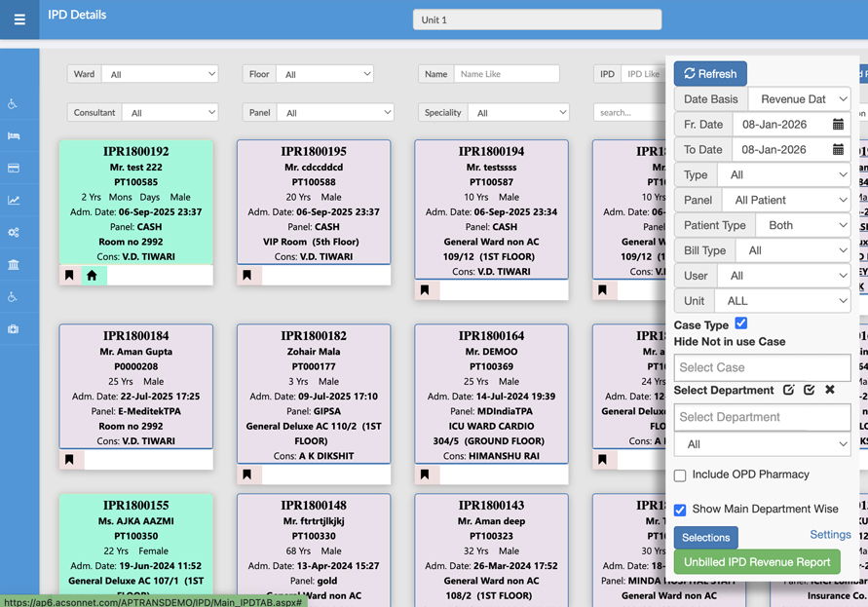This screenshot has height=607, width=868.
Task: Clear department selection with X icon
Action: coord(830,390)
